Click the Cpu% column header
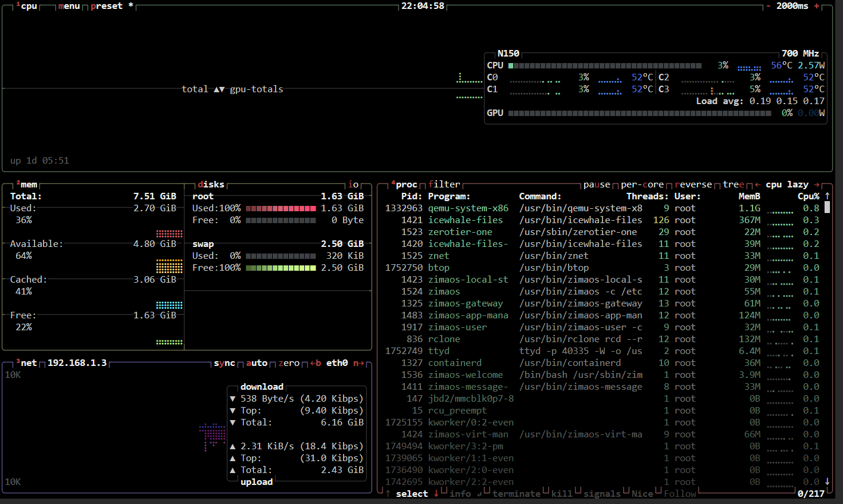Screen dimensions: 843x504 (x=808, y=196)
